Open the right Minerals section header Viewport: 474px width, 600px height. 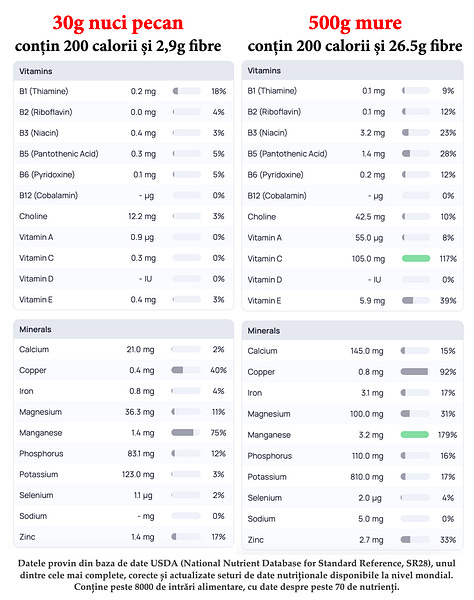(352, 331)
